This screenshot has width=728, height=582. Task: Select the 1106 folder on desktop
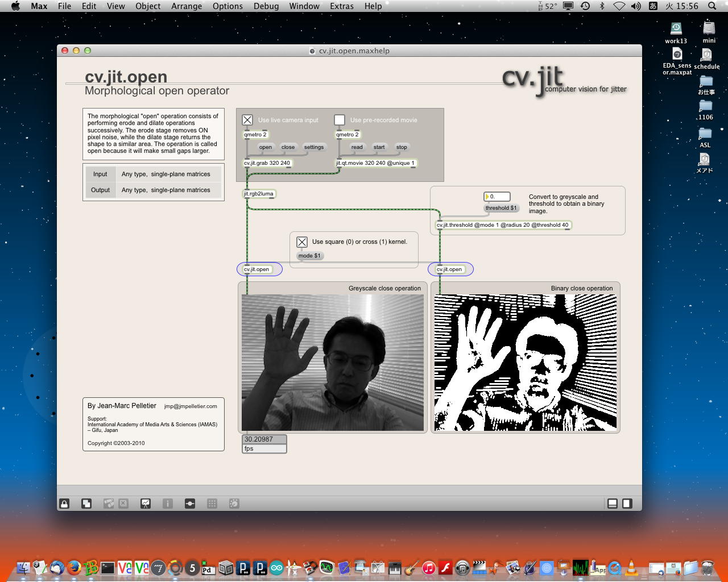click(706, 110)
